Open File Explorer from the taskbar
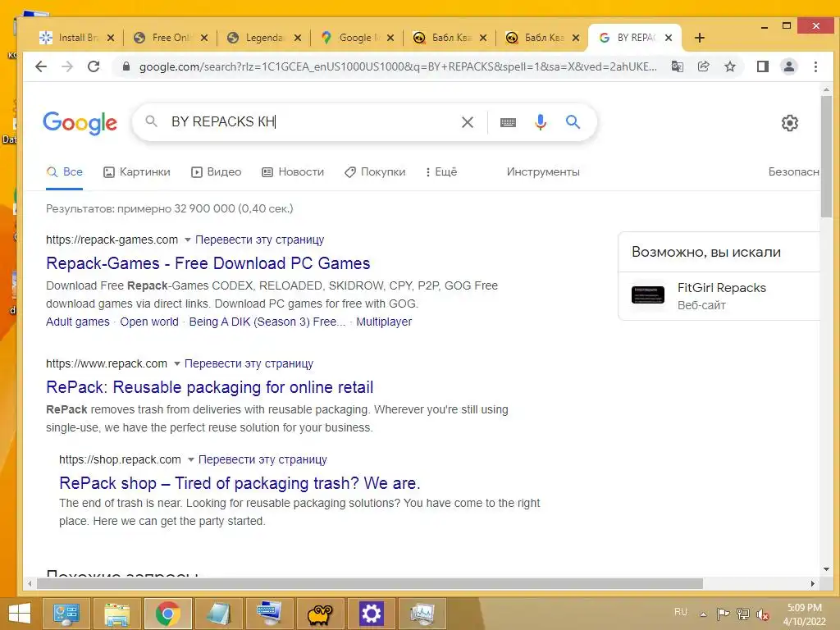 click(116, 614)
